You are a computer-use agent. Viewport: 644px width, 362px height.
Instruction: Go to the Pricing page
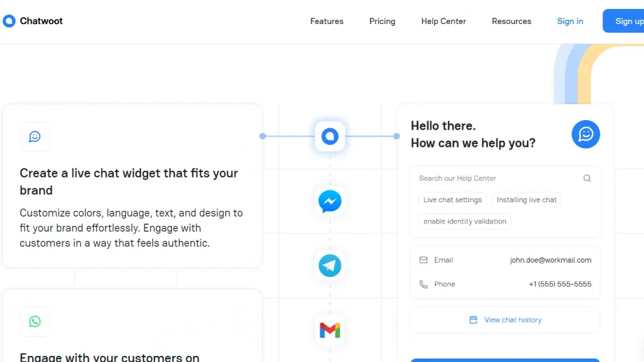382,21
